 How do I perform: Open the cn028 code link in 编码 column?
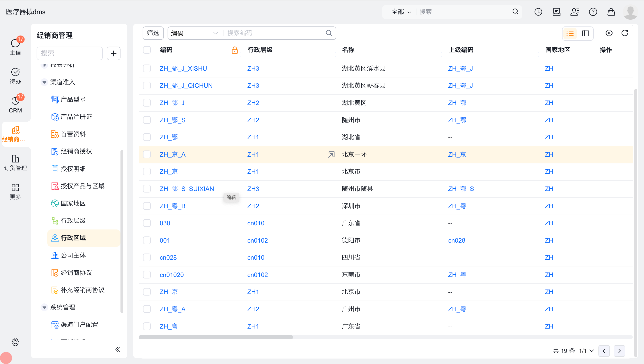[168, 257]
